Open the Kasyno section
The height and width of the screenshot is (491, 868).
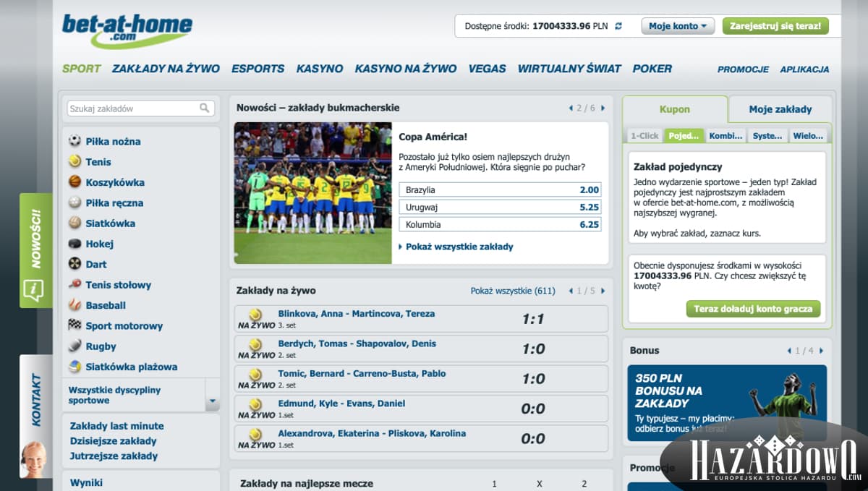320,69
